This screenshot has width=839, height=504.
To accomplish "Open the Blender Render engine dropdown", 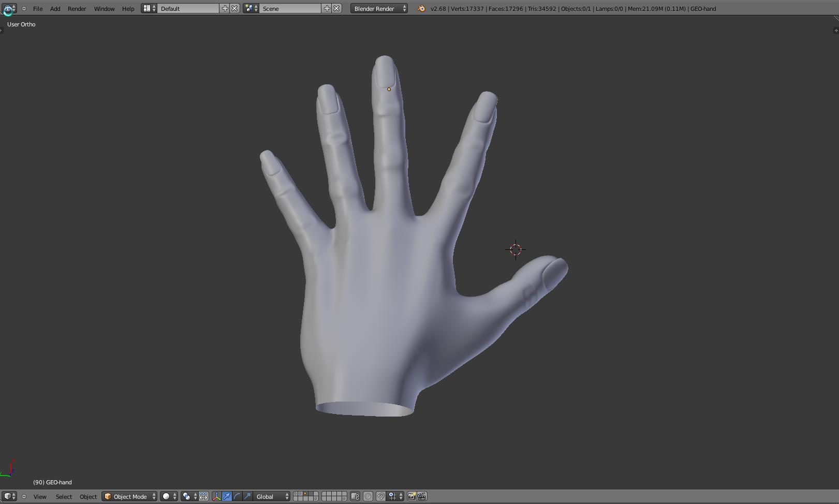I will click(379, 9).
